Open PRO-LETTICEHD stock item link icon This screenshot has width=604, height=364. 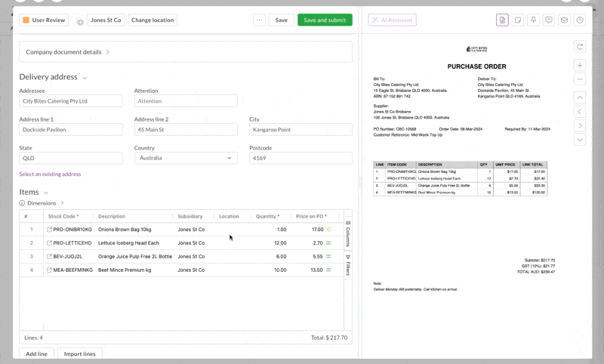pos(49,243)
